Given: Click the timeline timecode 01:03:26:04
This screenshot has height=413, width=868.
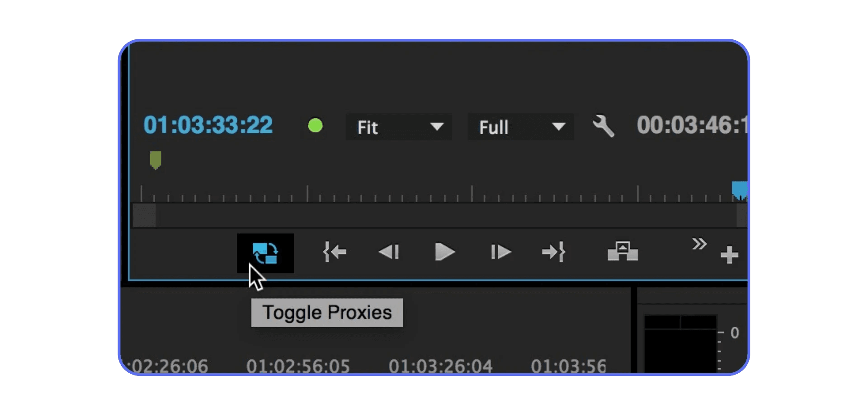Looking at the screenshot, I should click(440, 366).
